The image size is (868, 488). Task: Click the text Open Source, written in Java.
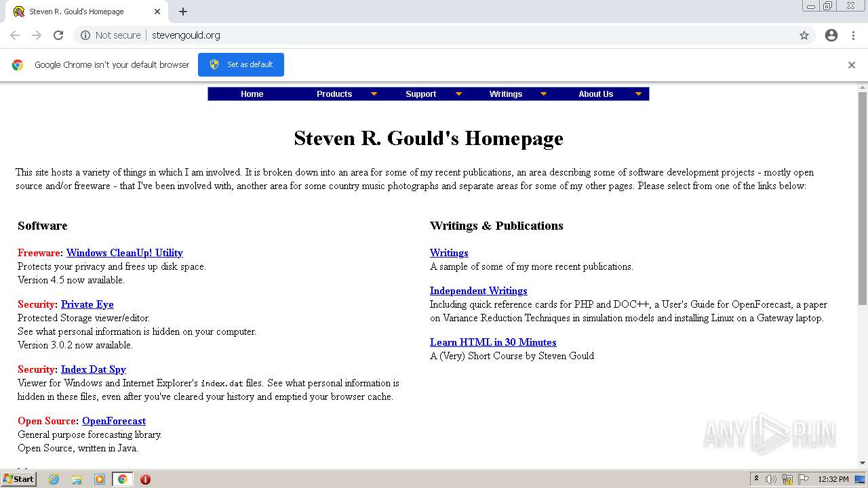click(x=78, y=448)
